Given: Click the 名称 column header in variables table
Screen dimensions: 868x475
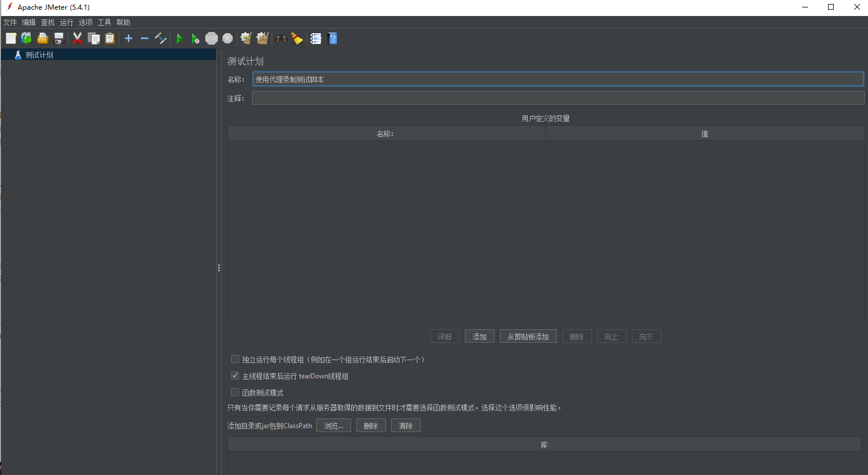Looking at the screenshot, I should 387,134.
